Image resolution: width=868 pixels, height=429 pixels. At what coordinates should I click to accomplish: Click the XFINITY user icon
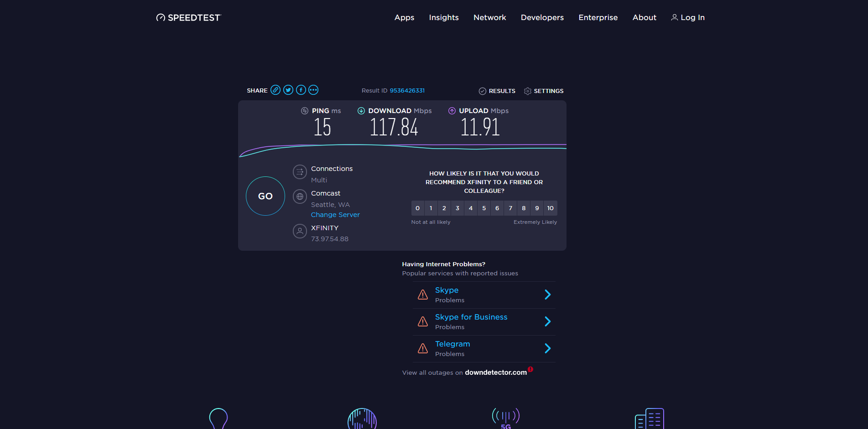coord(300,231)
